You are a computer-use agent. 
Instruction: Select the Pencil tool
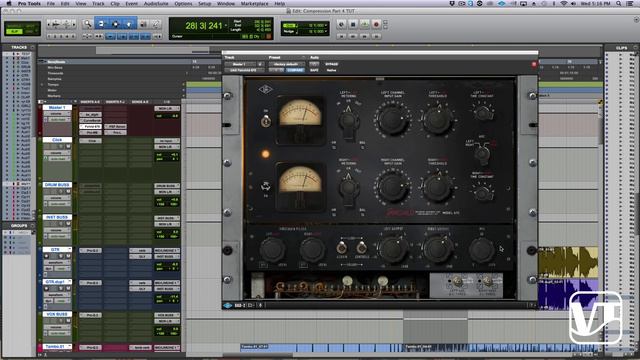(156, 24)
